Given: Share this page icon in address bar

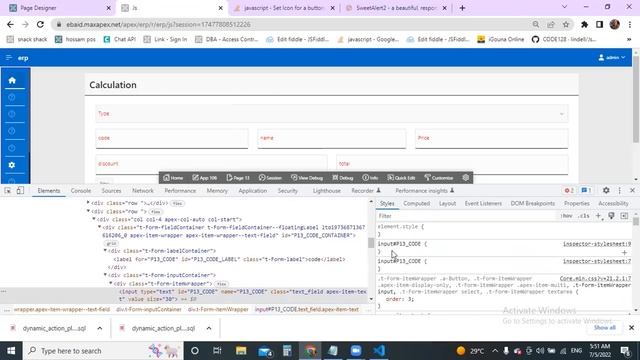Looking at the screenshot, I should pos(551,24).
